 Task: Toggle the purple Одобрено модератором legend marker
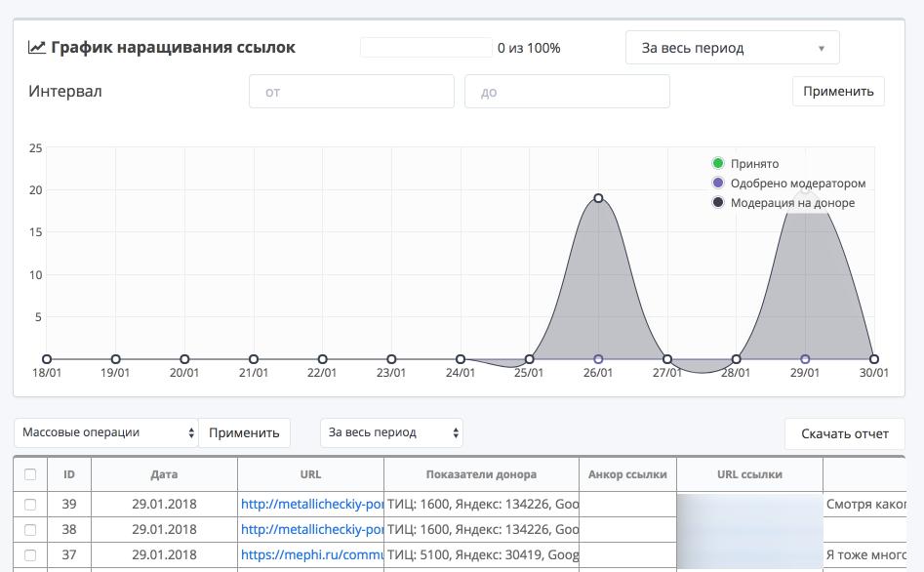click(x=718, y=184)
